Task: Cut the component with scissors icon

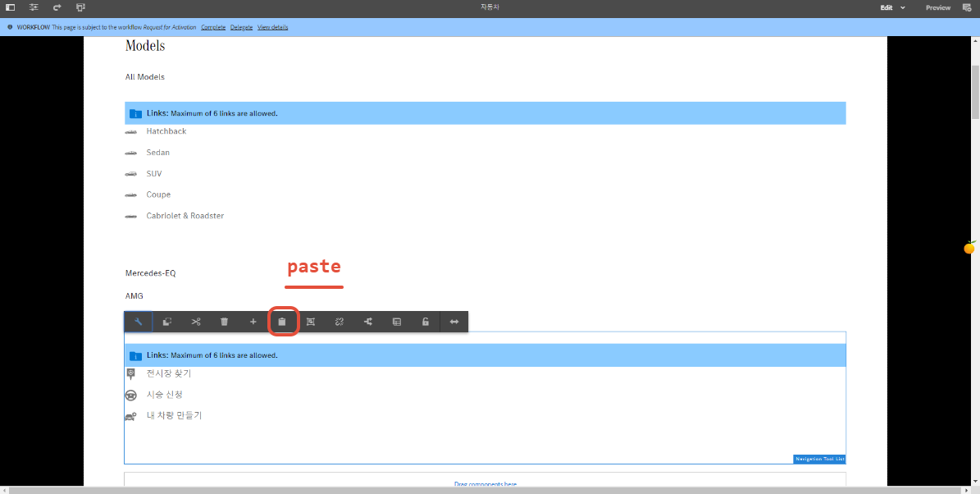Action: tap(196, 322)
